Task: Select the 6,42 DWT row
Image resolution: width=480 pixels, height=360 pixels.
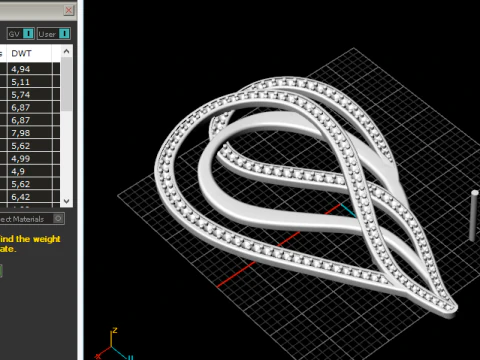Action: coord(30,197)
